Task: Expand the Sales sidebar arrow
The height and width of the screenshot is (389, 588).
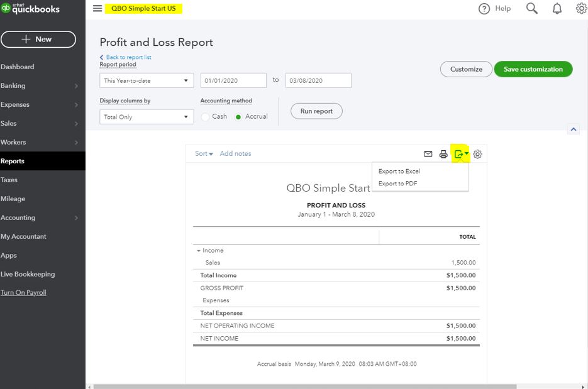Action: coord(77,124)
